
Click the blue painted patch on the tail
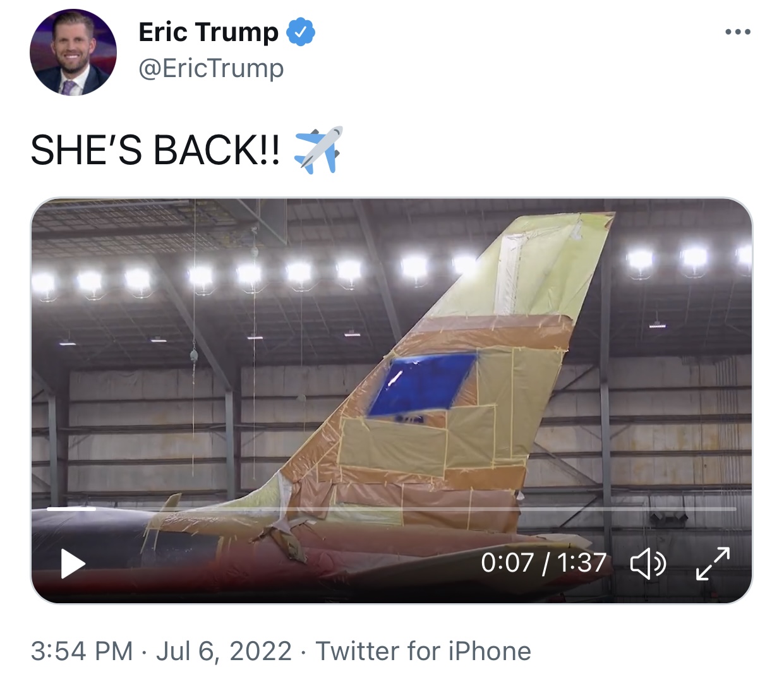(421, 385)
